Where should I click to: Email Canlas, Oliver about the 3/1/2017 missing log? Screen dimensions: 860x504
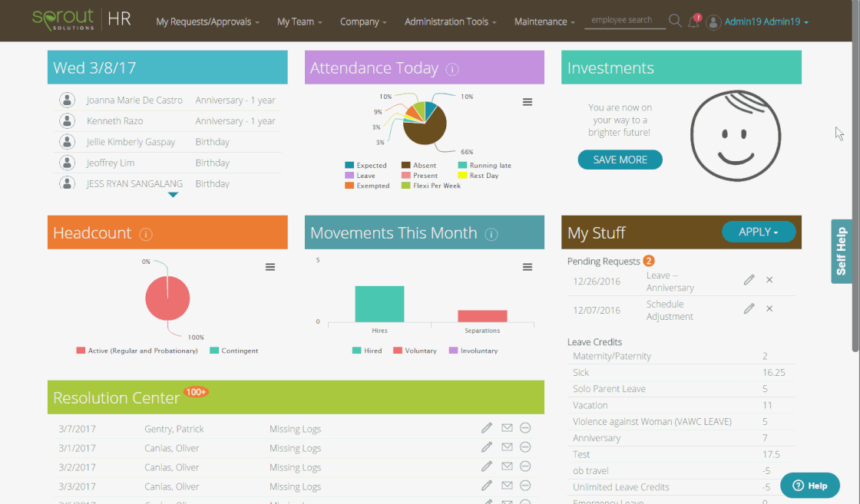click(506, 446)
